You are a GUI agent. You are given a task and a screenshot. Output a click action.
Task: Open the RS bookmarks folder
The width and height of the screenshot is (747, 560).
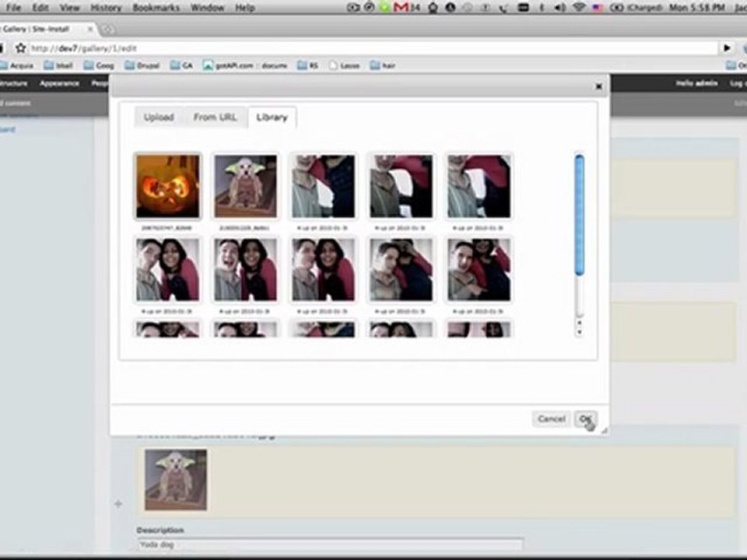pyautogui.click(x=308, y=65)
